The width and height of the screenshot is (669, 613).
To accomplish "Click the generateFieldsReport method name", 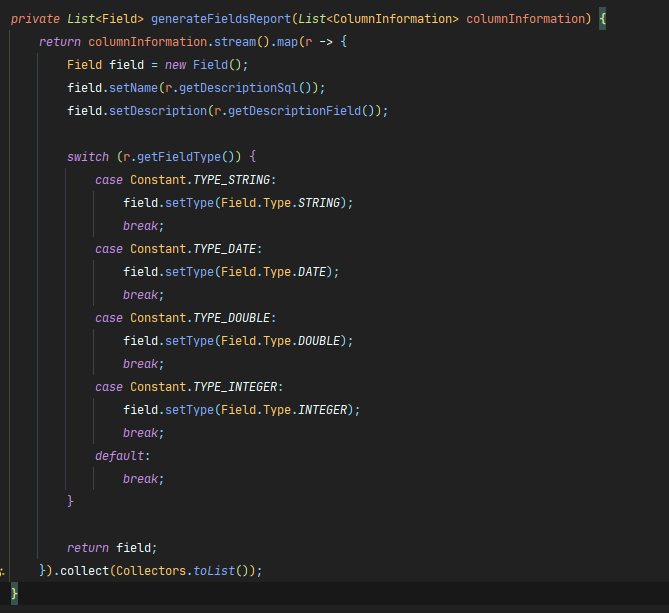I will tap(221, 19).
